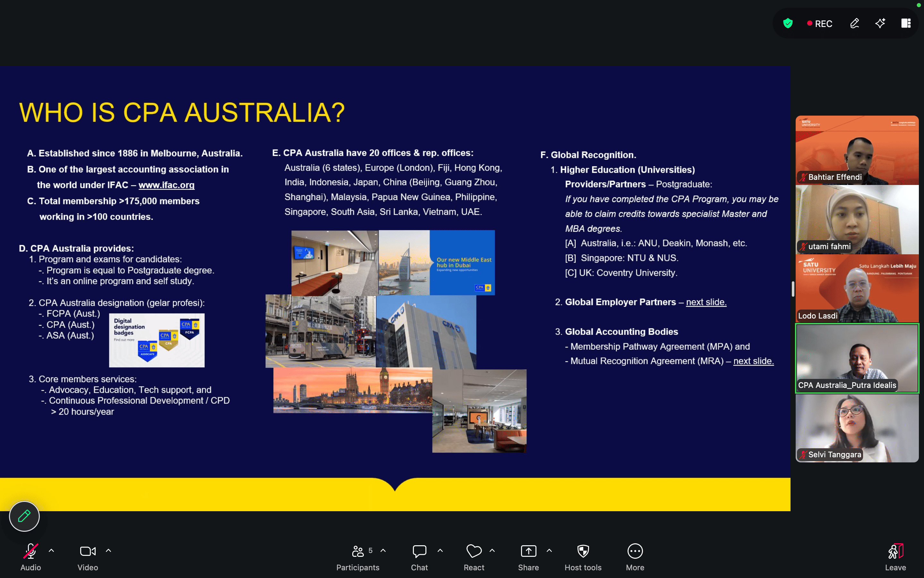This screenshot has height=578, width=924.
Task: Select Bahtiar Effendi video thumbnail
Action: pyautogui.click(x=857, y=150)
